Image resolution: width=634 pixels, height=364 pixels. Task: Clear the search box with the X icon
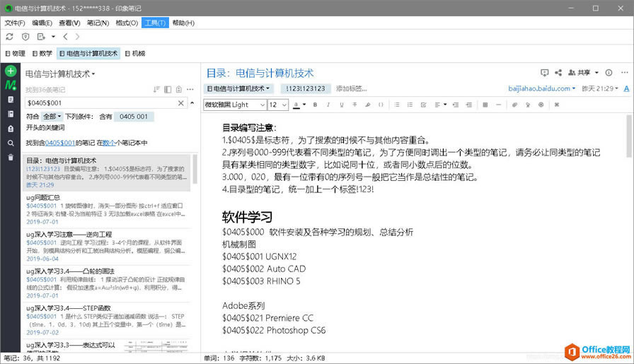point(180,103)
